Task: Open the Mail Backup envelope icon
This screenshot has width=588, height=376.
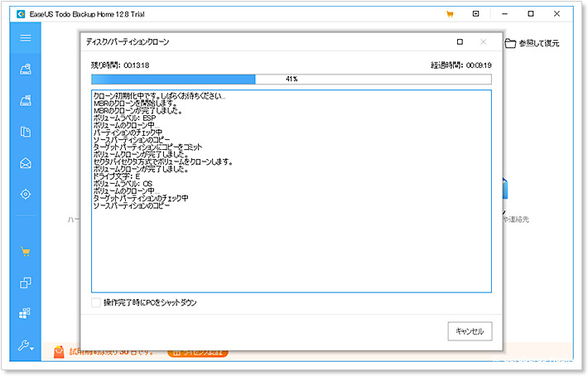Action: coord(26,163)
